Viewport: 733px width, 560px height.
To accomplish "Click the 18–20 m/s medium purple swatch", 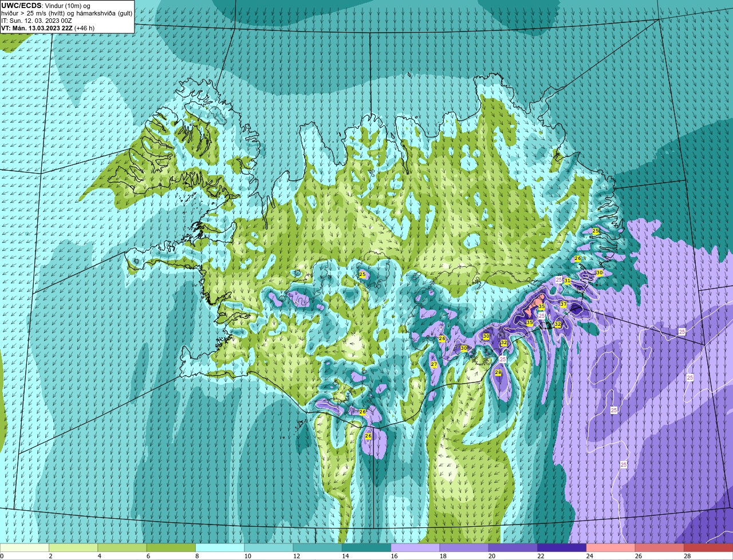I will (x=464, y=547).
